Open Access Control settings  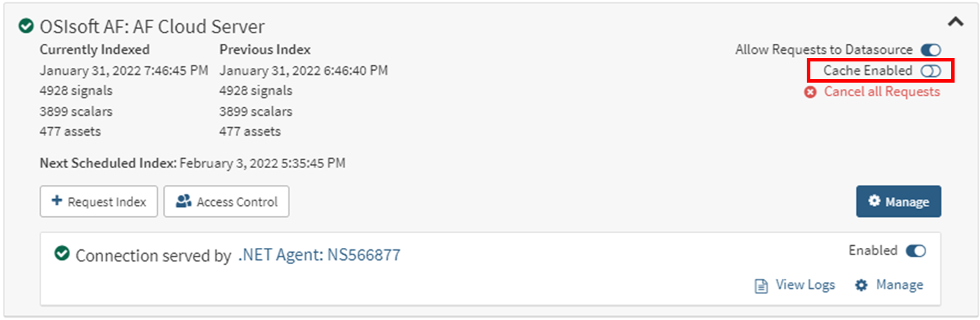click(226, 202)
